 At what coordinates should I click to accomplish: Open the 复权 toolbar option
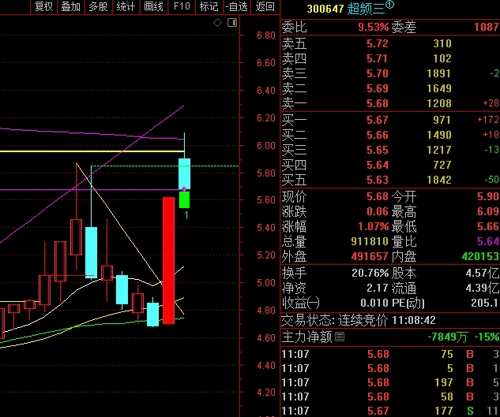44,7
